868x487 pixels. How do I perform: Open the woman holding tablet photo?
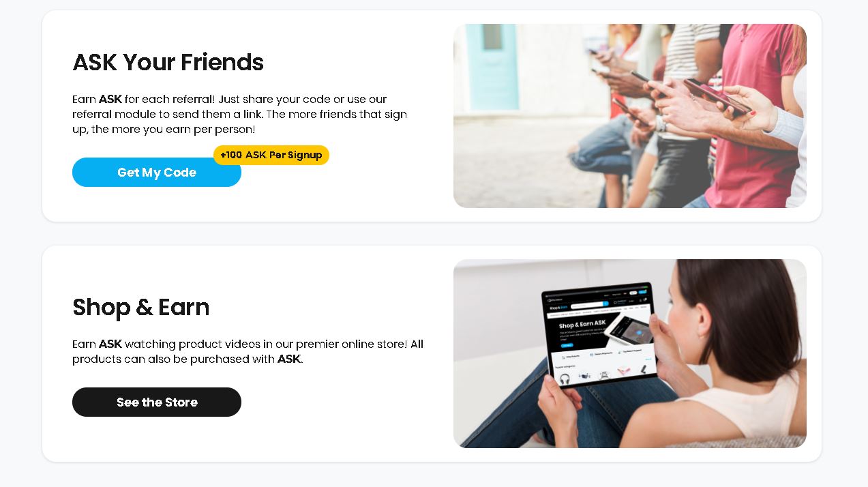point(630,353)
